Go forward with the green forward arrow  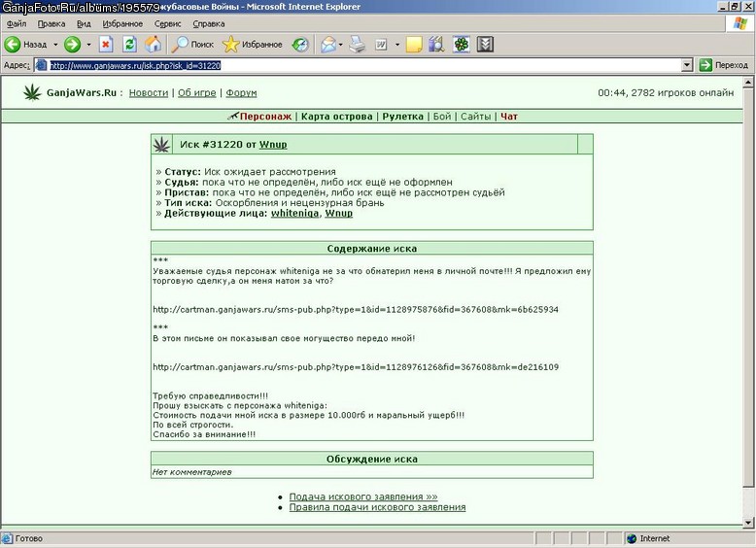(x=72, y=45)
